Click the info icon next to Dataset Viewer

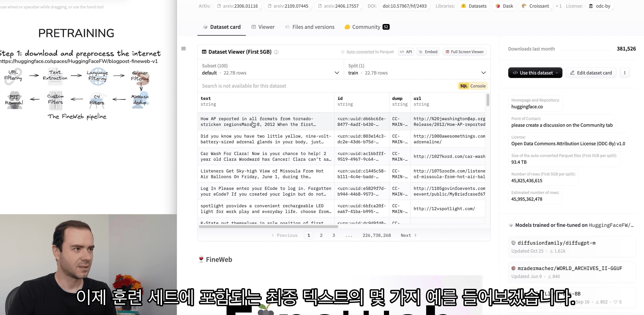(x=276, y=52)
